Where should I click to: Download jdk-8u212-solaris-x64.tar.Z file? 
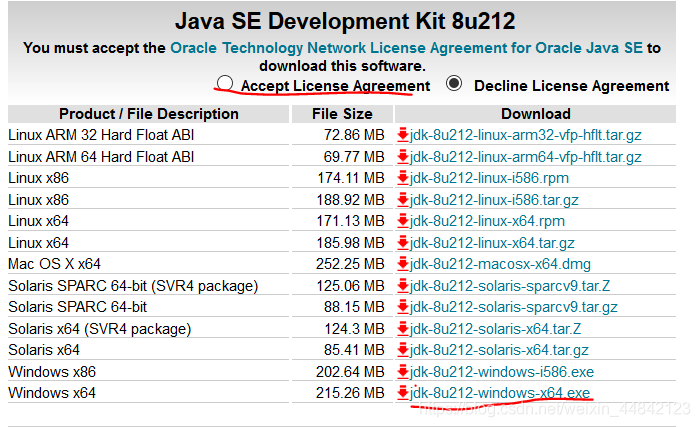(x=495, y=329)
